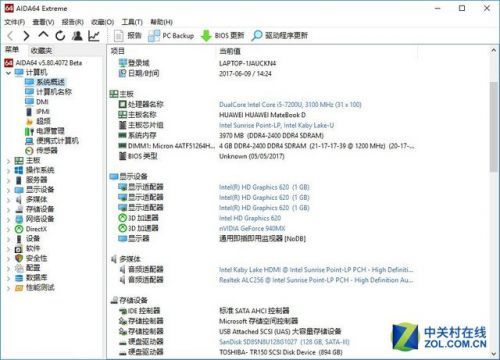The image size is (500, 360).
Task: Expand the 操作系统 tree node
Action: (x=8, y=171)
